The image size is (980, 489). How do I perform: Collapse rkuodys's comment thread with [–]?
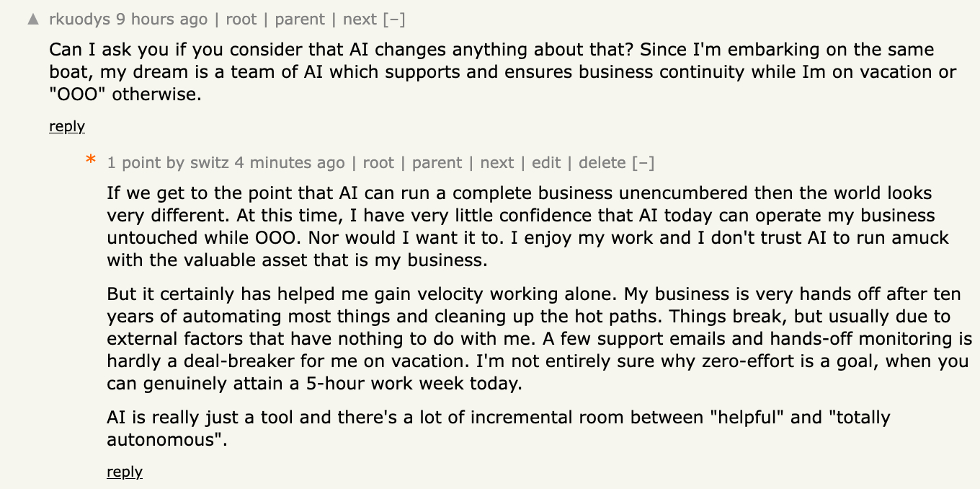pos(393,19)
